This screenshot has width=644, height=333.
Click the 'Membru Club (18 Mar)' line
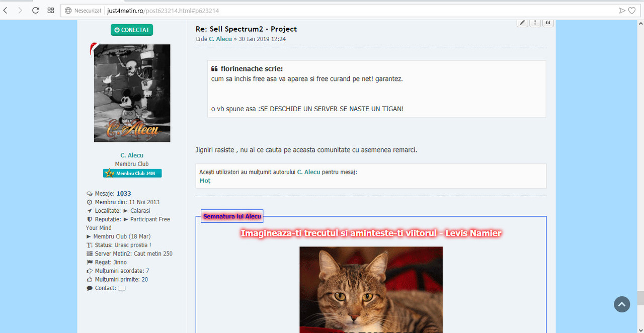(x=118, y=236)
